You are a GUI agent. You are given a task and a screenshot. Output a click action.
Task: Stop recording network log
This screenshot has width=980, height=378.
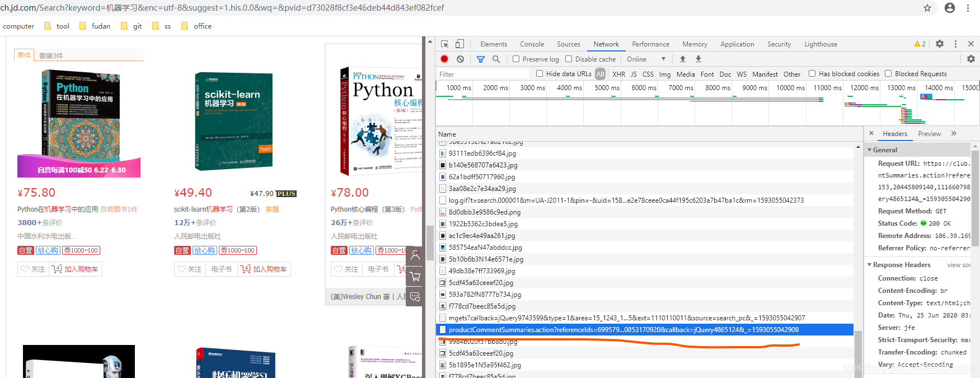tap(444, 59)
